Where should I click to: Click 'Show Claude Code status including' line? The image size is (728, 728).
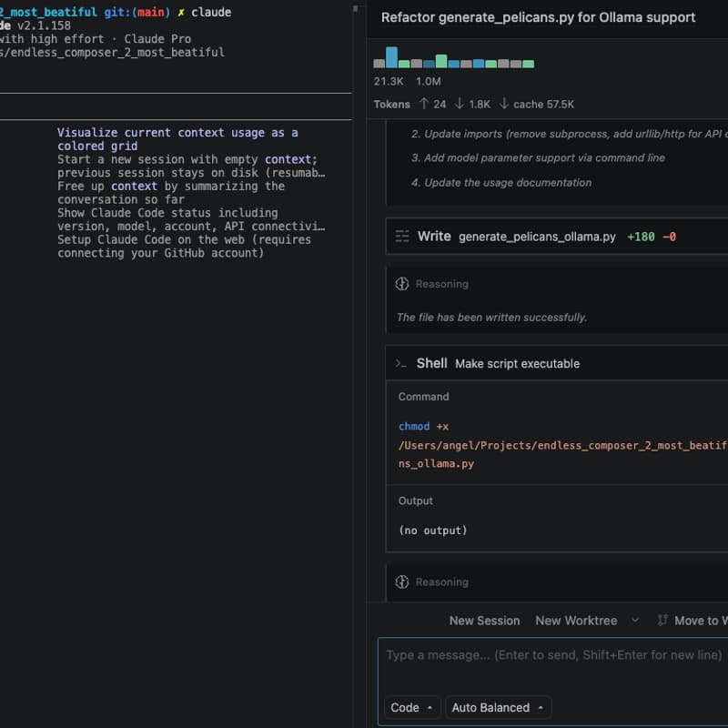tap(191, 219)
